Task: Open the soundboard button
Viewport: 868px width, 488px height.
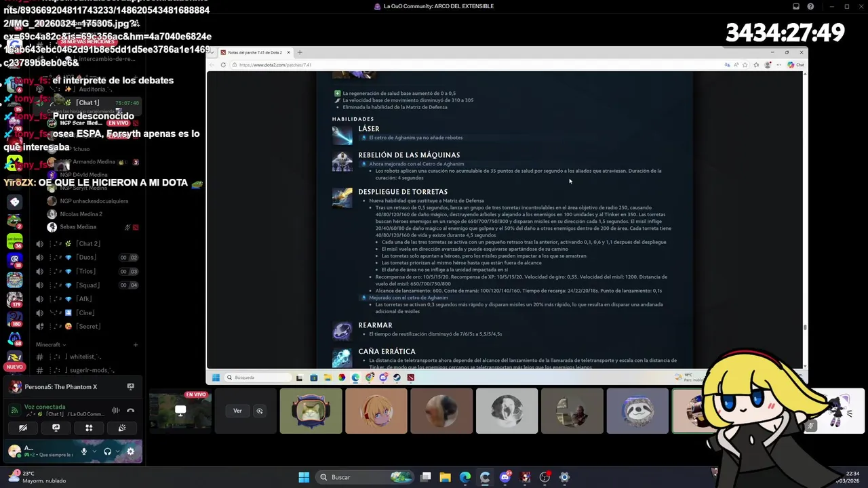Action: [122, 428]
